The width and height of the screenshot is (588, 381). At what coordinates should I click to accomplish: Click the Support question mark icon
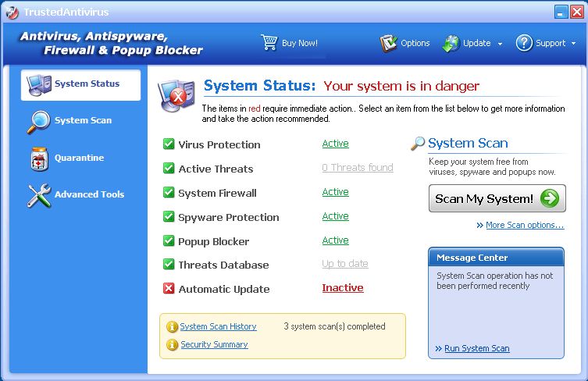tap(524, 43)
